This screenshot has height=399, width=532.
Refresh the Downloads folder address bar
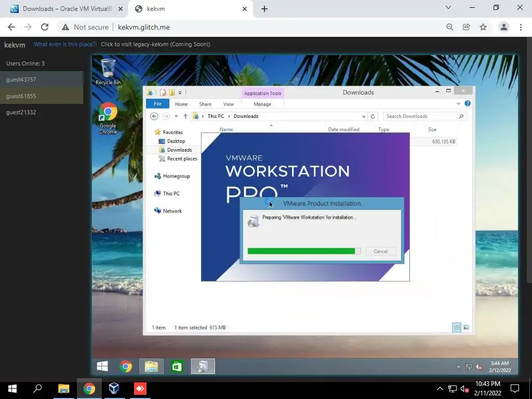tap(373, 116)
